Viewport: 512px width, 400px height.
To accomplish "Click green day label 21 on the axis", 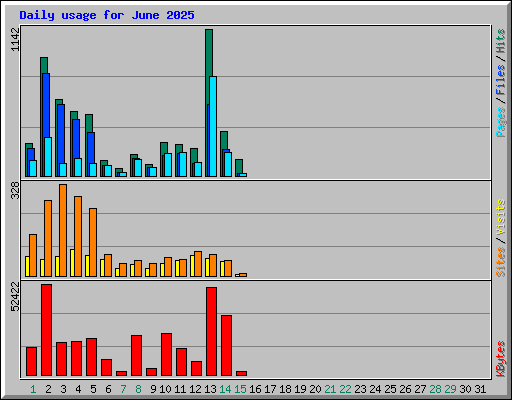I will pos(330,389).
